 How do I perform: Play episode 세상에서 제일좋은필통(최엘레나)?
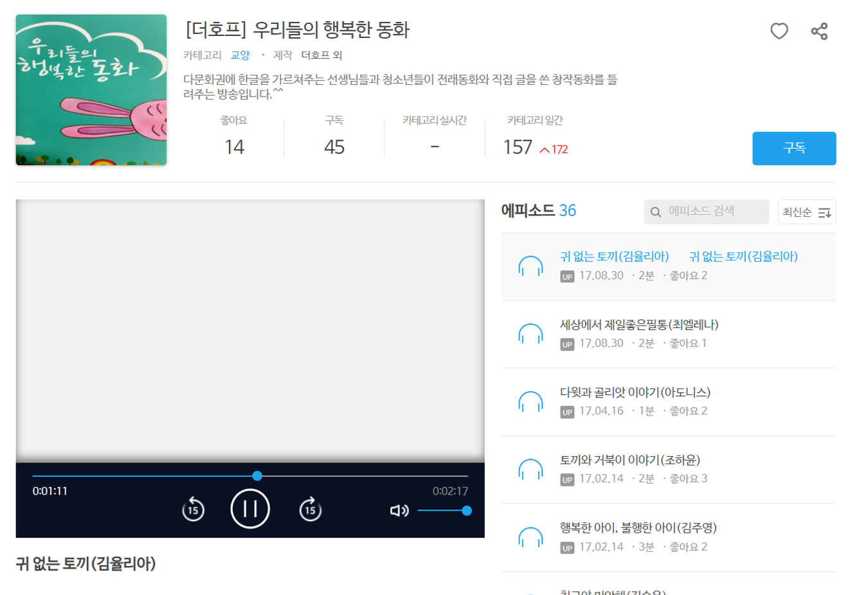pos(638,325)
